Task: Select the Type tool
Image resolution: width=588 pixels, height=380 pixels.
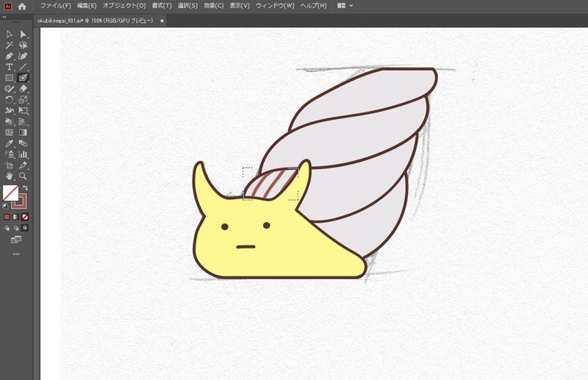Action: tap(10, 67)
